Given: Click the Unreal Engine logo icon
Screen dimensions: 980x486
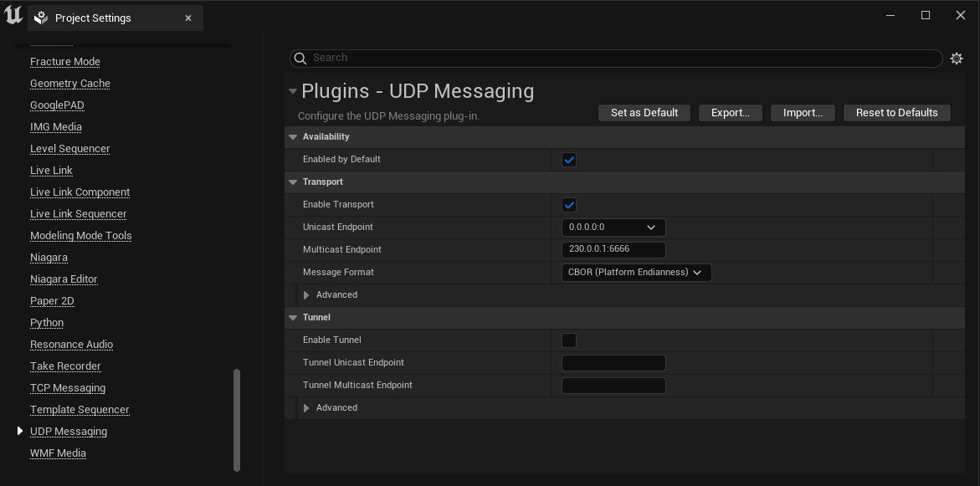Looking at the screenshot, I should [13, 16].
